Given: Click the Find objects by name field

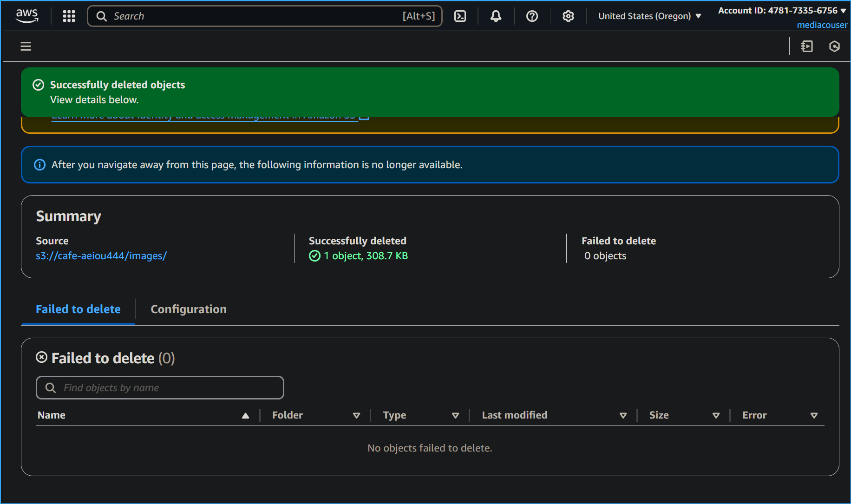Looking at the screenshot, I should pos(160,388).
